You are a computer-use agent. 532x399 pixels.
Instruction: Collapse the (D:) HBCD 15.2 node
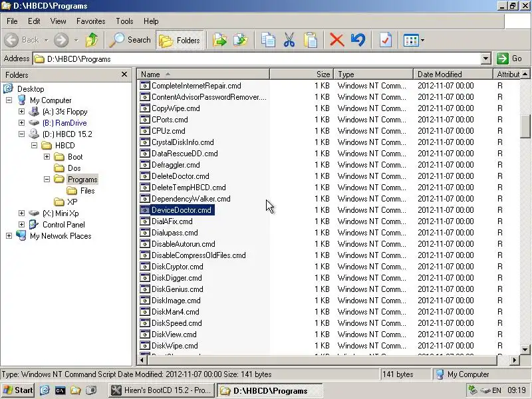click(x=22, y=134)
